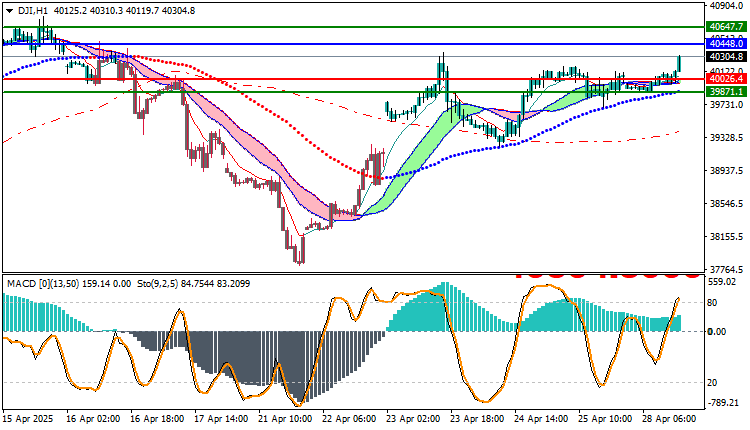
Task: Select the 38155.5 price axis value
Action: click(726, 237)
